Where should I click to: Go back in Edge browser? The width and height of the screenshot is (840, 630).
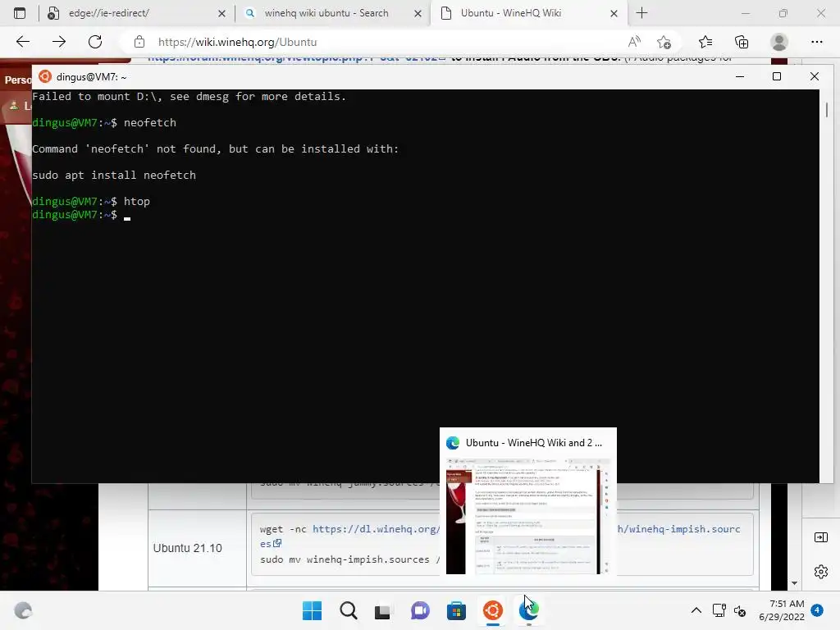pyautogui.click(x=22, y=42)
